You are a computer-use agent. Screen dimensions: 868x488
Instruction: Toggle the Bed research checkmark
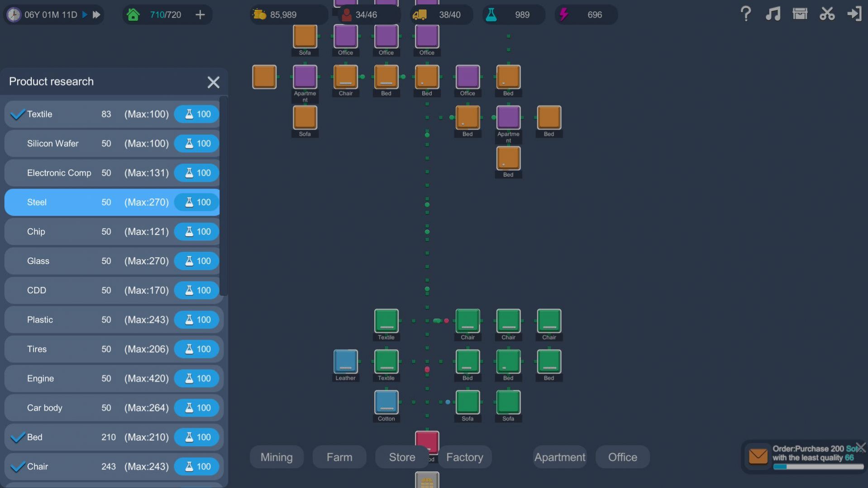[18, 437]
